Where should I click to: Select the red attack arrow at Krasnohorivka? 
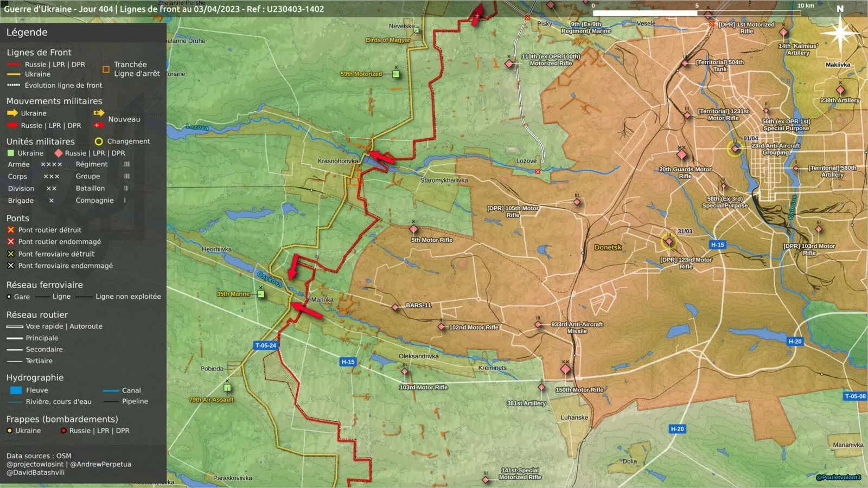point(382,157)
